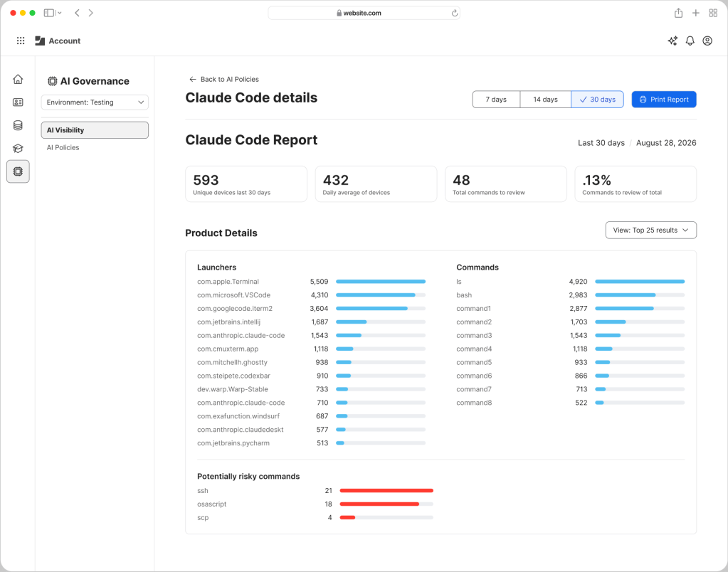Select the 7 days range option
728x572 pixels.
[496, 100]
